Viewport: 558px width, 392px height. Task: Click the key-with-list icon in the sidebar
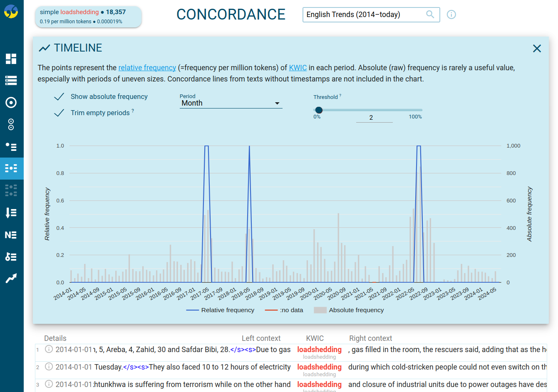coord(11,256)
